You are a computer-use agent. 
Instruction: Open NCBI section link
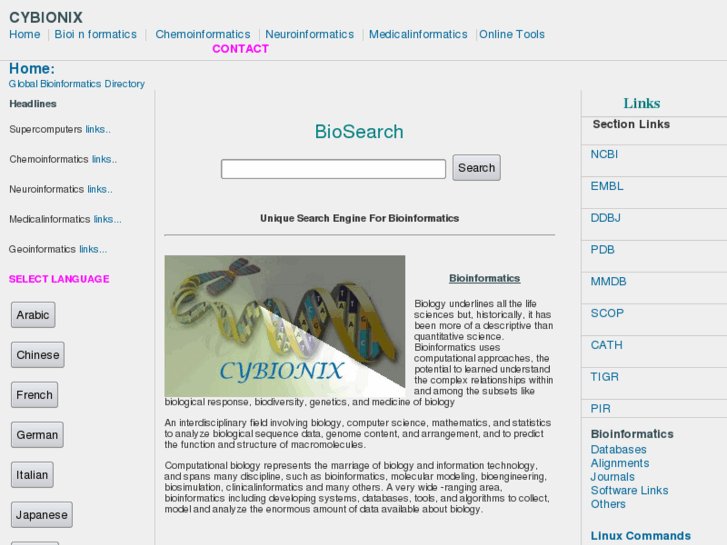tap(604, 154)
